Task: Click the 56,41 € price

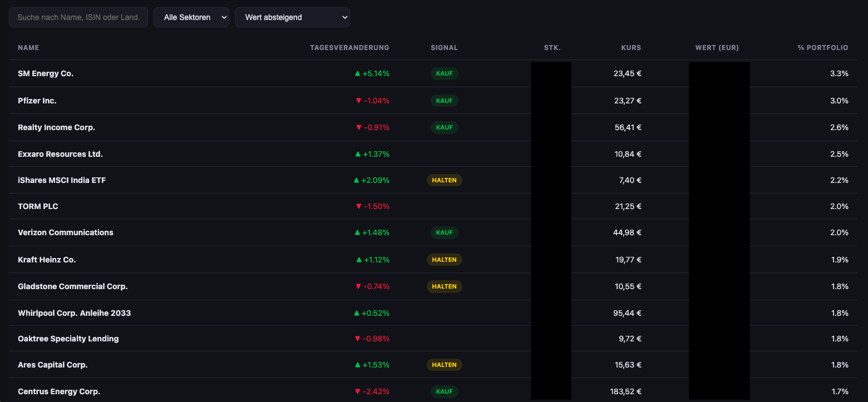Action: pos(628,127)
